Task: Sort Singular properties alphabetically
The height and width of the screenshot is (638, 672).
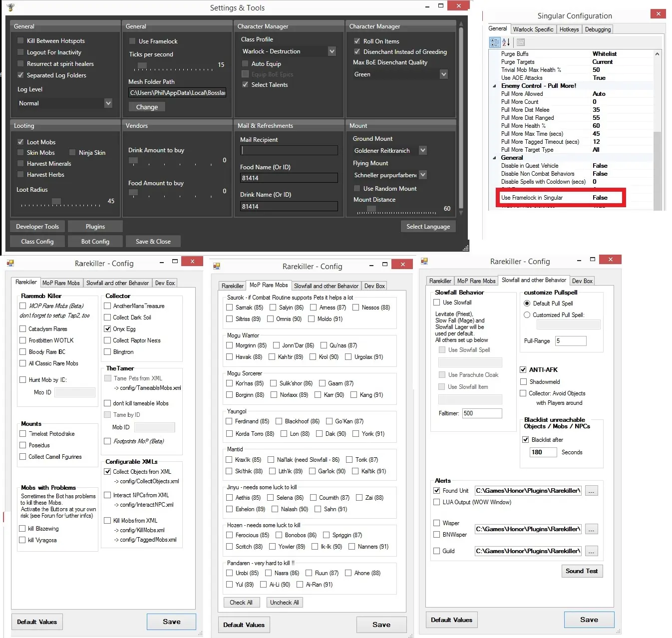Action: pyautogui.click(x=506, y=42)
